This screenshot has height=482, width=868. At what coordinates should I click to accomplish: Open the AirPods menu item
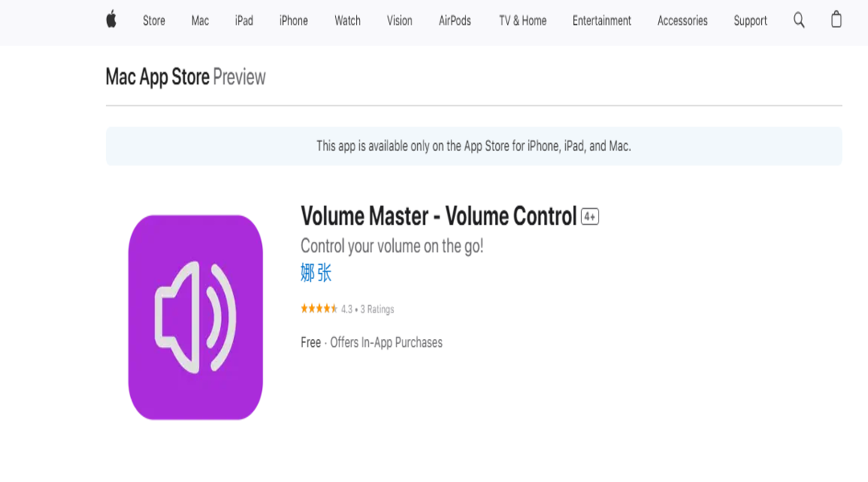454,21
